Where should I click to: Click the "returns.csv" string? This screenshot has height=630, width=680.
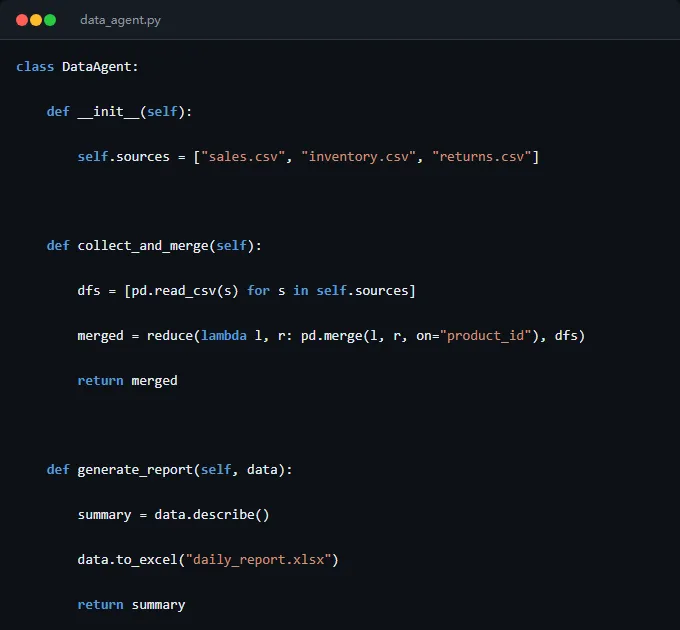(481, 157)
